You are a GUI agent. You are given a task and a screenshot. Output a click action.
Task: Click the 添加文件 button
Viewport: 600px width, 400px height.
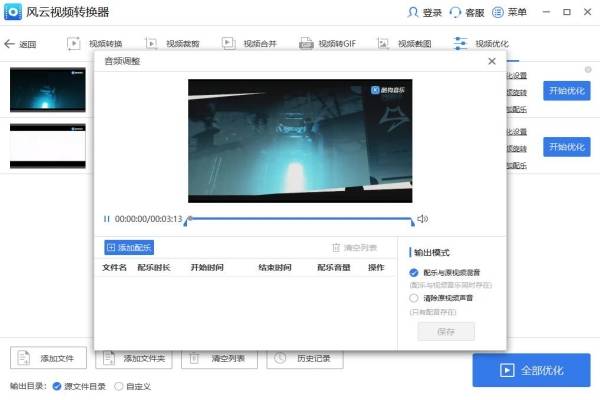49,358
